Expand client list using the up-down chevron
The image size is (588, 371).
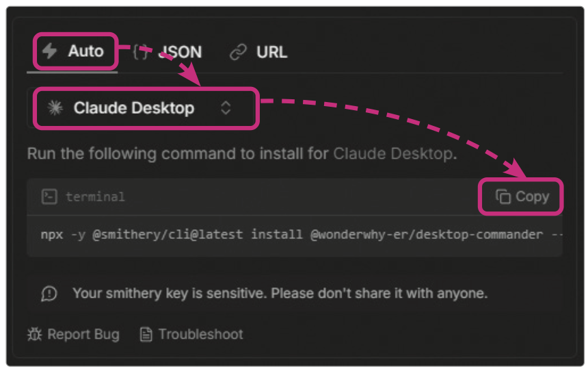(x=226, y=108)
